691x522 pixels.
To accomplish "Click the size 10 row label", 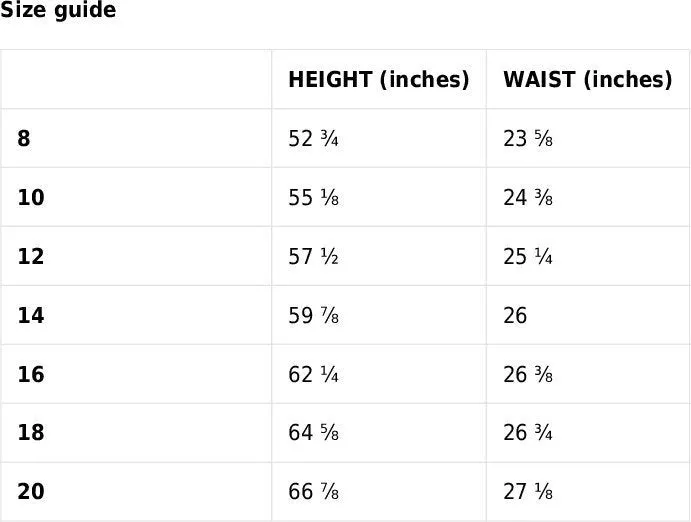I will tap(31, 197).
